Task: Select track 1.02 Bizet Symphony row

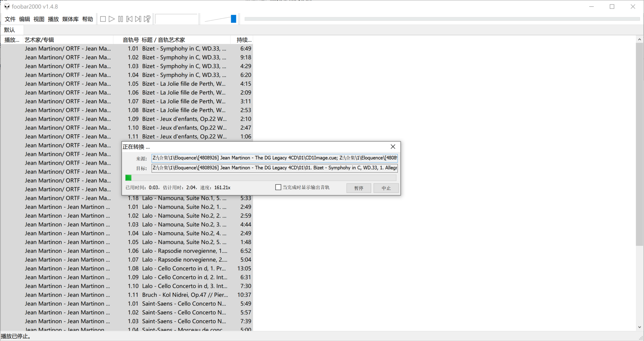Action: click(127, 57)
